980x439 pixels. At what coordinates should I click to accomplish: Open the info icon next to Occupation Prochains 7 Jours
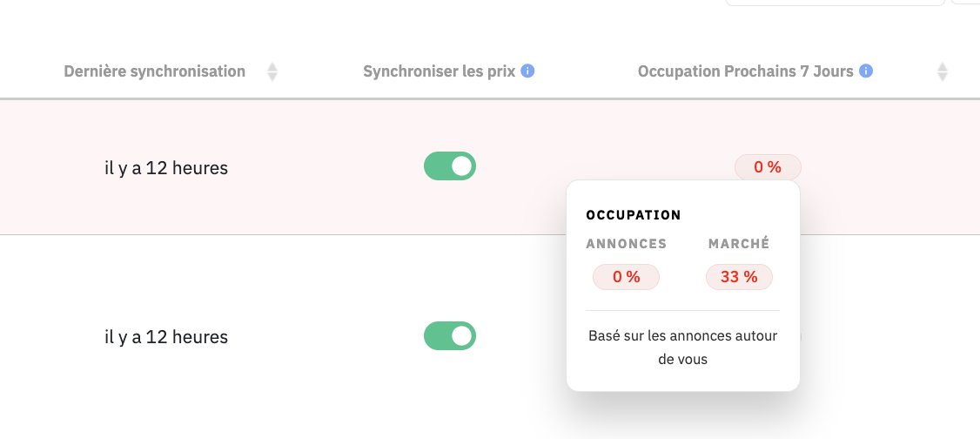pos(866,71)
